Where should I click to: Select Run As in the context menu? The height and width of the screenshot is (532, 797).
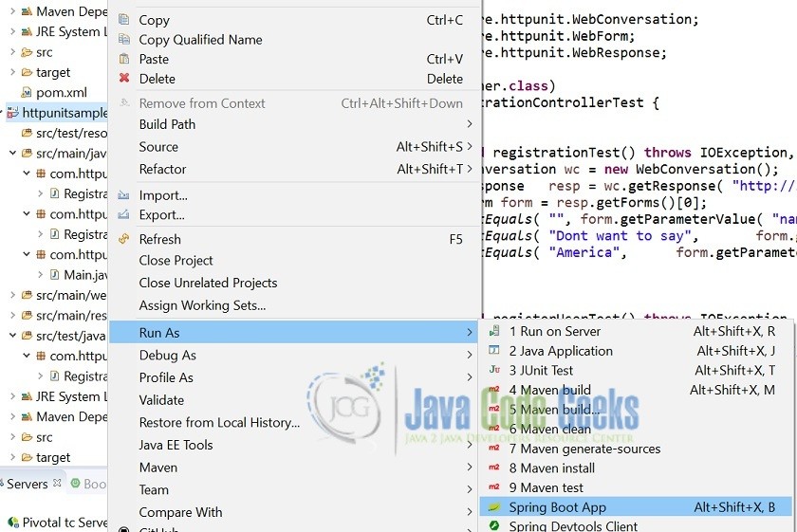click(x=293, y=333)
